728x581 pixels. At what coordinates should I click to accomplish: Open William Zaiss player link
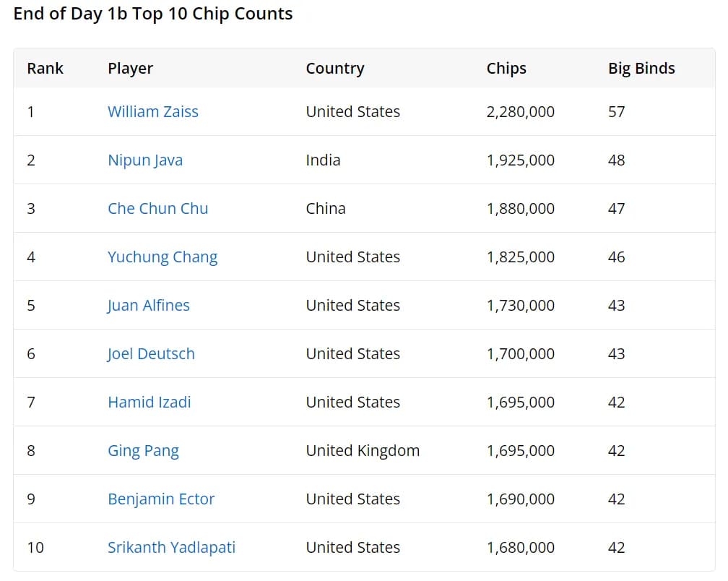152,112
